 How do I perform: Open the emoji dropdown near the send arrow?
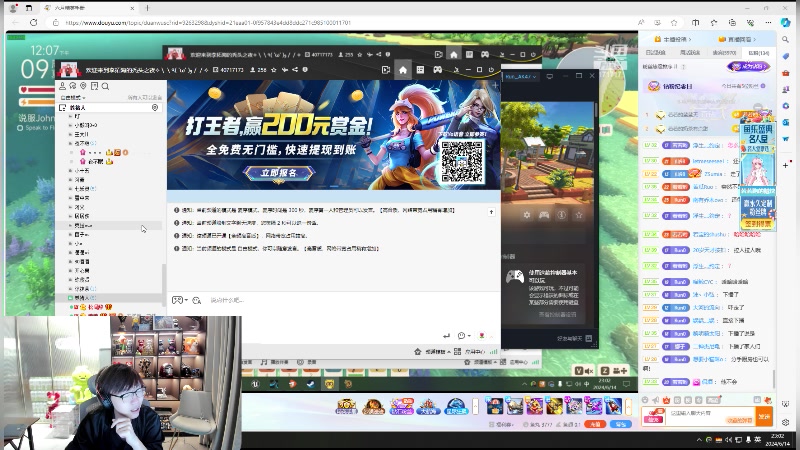464,336
